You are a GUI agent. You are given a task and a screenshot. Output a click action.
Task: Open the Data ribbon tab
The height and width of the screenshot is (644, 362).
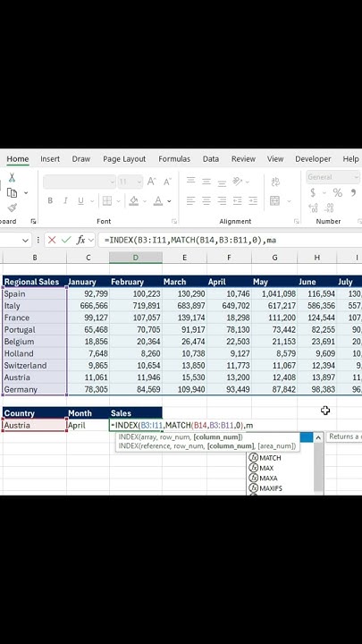pos(211,159)
